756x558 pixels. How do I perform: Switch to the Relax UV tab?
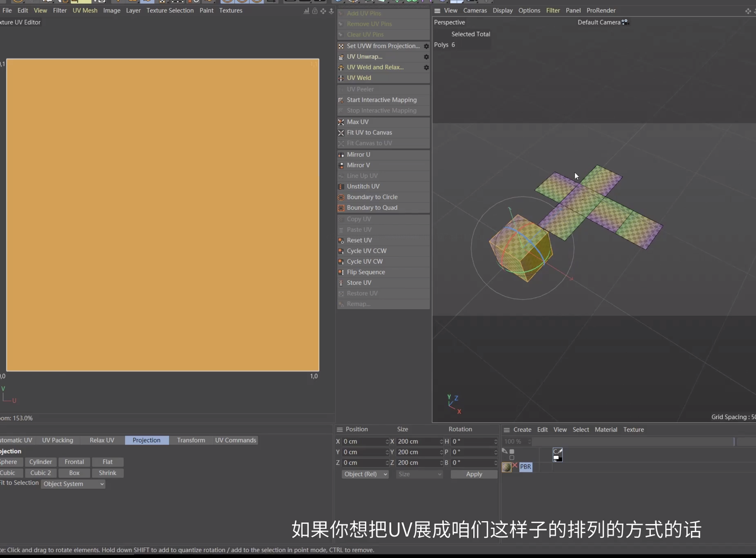pos(102,440)
